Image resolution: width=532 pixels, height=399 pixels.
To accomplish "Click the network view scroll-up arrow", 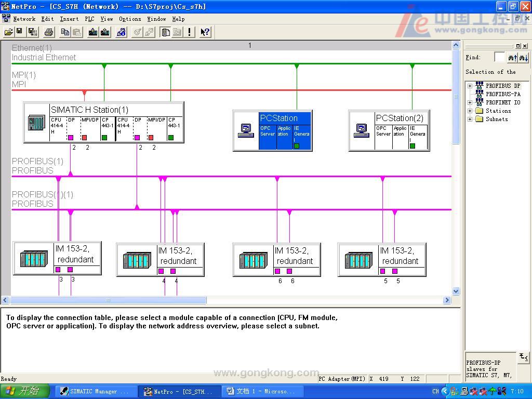I will pos(456,45).
